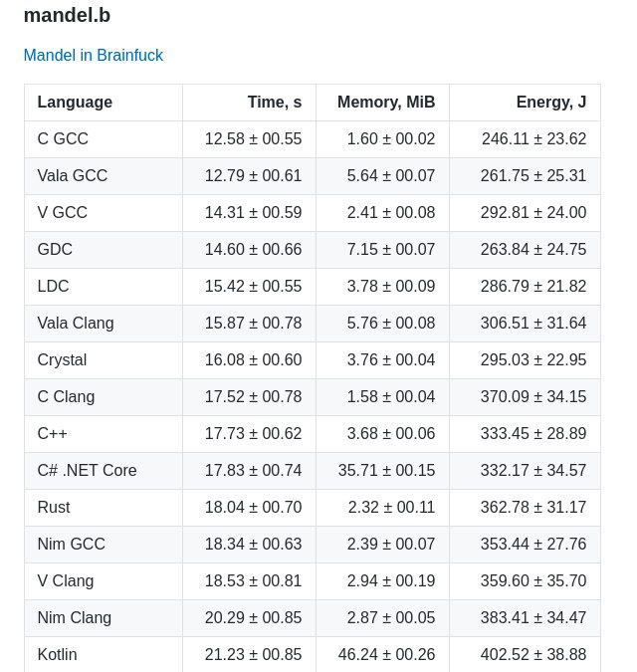
Task: Open the Mandel in Brainfuck link
Action: 94,56
